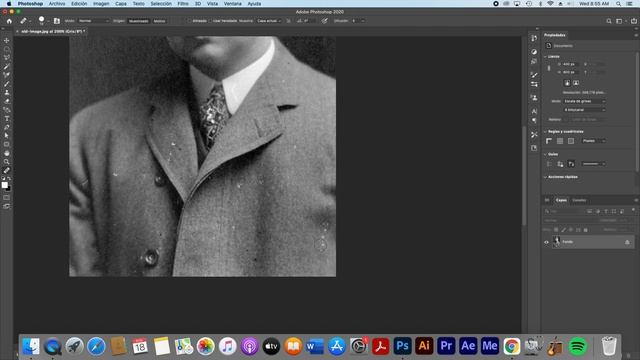Hide the Fondo layer with eye icon
Image resolution: width=640 pixels, height=360 pixels.
(546, 242)
